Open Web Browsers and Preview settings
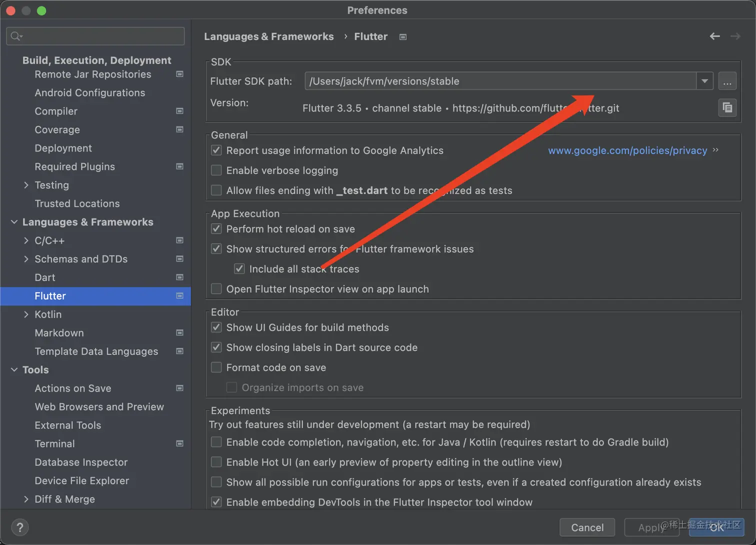Screen dimensions: 756x545 (x=99, y=407)
